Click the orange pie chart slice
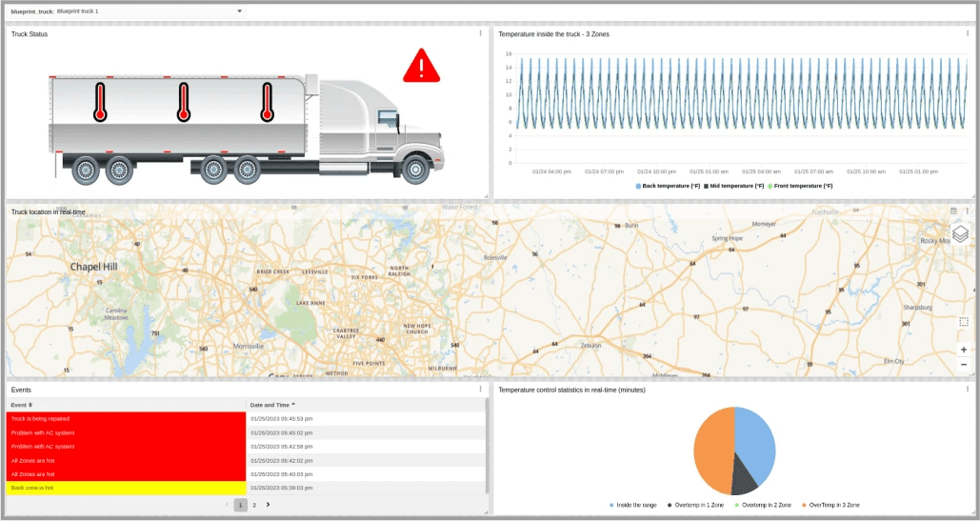This screenshot has height=521, width=980. 712,450
